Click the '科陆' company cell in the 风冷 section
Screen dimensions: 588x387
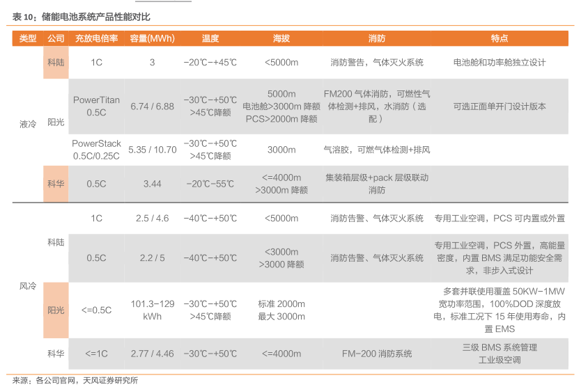pos(56,242)
